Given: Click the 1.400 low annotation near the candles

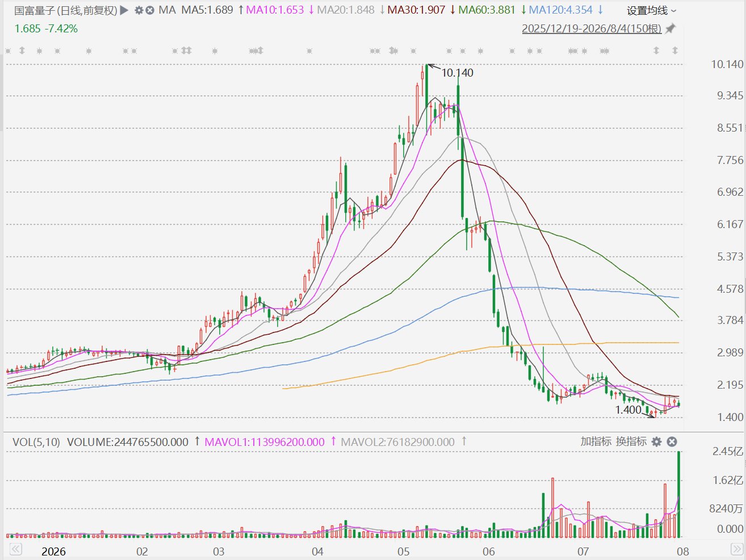Looking at the screenshot, I should coord(628,410).
